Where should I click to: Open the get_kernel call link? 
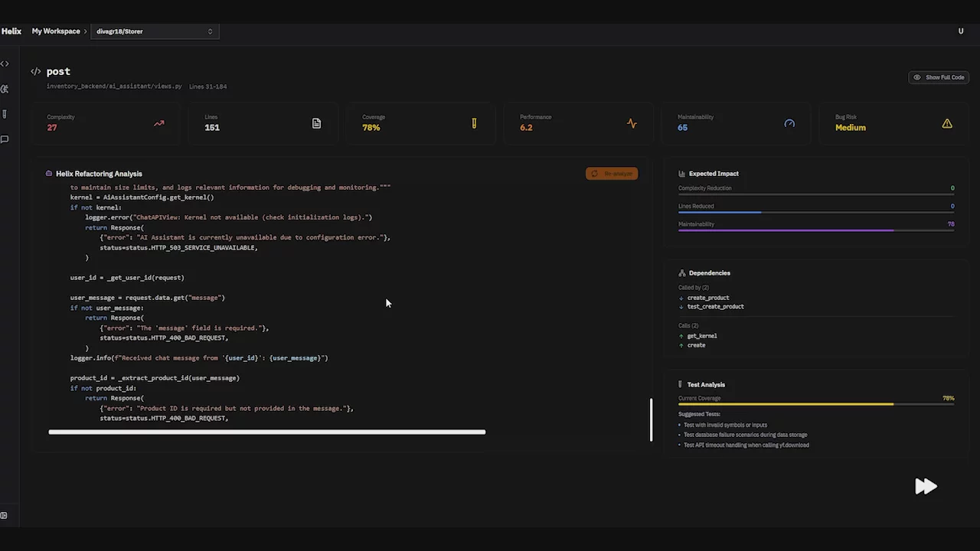tap(702, 336)
